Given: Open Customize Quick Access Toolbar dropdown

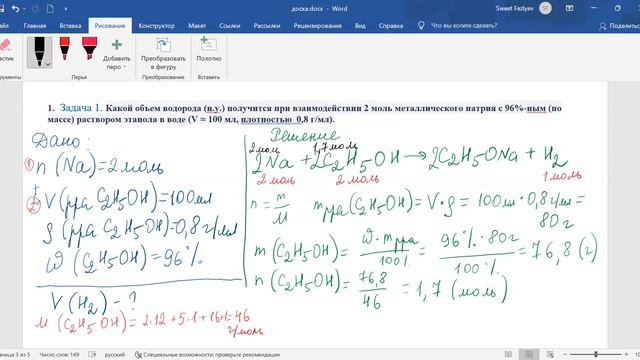Looking at the screenshot, I should click(x=66, y=9).
